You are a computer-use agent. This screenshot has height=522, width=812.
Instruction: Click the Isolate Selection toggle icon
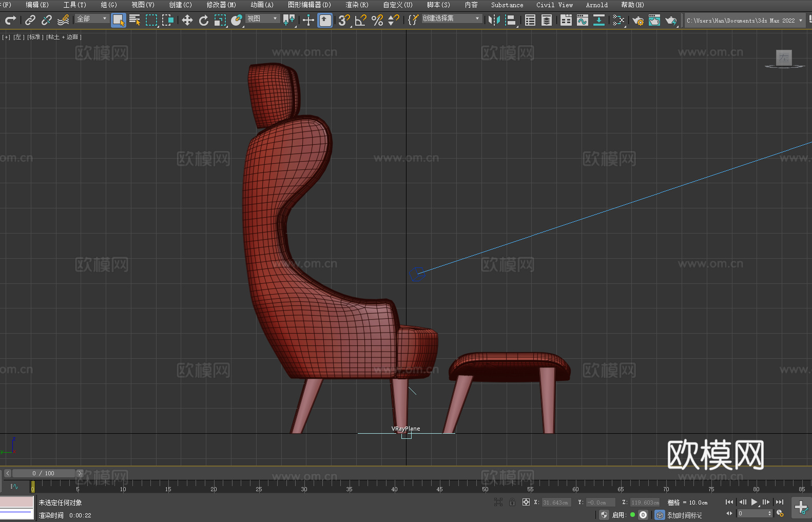click(x=498, y=502)
